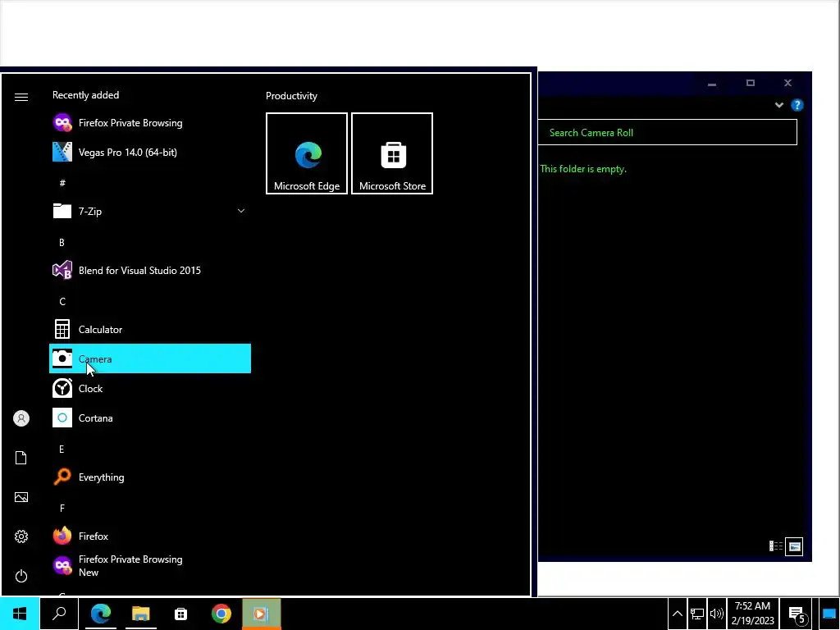
Task: Click the C letter header
Action: tap(62, 302)
